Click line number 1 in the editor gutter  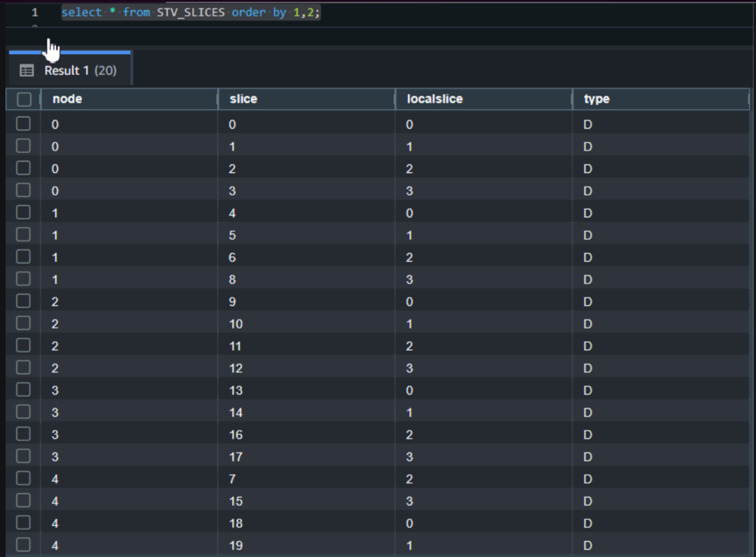click(35, 12)
